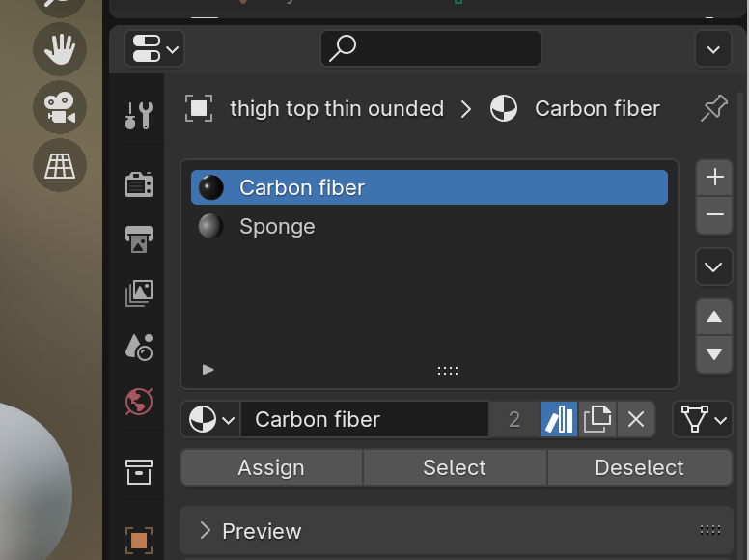Open the View Layer properties tab
This screenshot has height=560, width=749.
[x=139, y=293]
